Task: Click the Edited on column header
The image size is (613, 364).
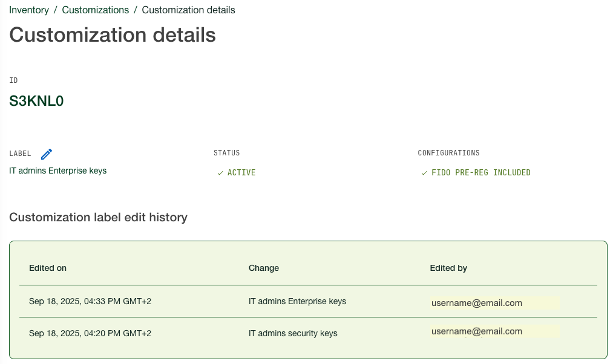Action: tap(48, 268)
